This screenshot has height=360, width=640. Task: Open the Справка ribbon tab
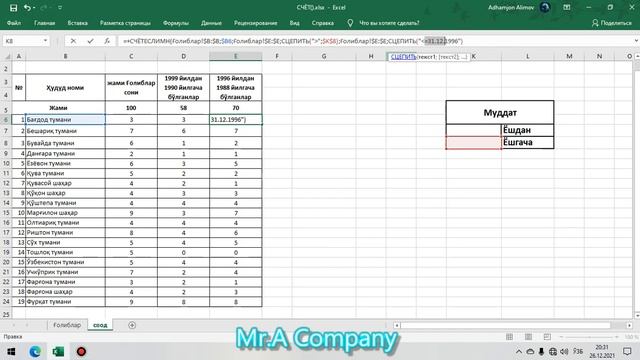[x=323, y=23]
